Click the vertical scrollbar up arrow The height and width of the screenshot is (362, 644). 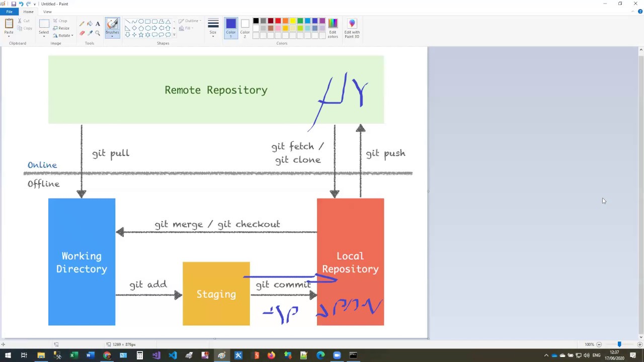click(641, 50)
